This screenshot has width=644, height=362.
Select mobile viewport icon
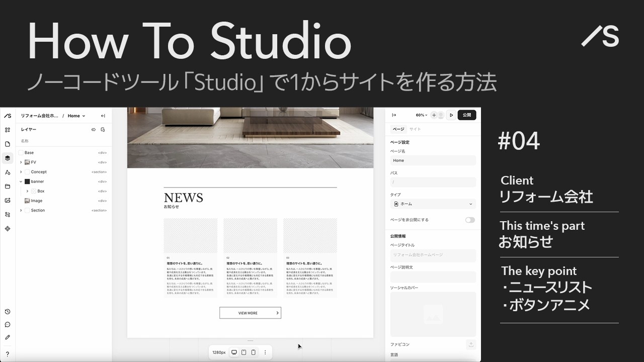click(253, 352)
